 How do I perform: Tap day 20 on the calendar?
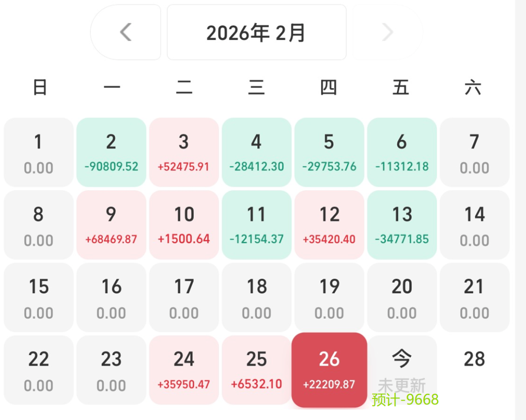coord(402,298)
